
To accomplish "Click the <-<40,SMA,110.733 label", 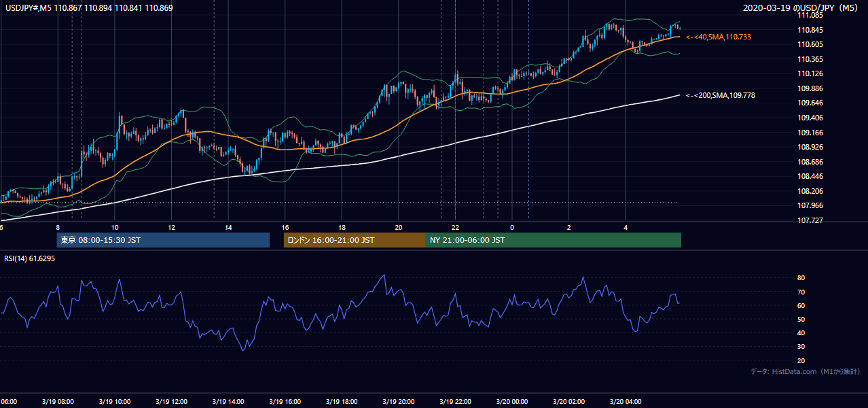I will point(719,37).
